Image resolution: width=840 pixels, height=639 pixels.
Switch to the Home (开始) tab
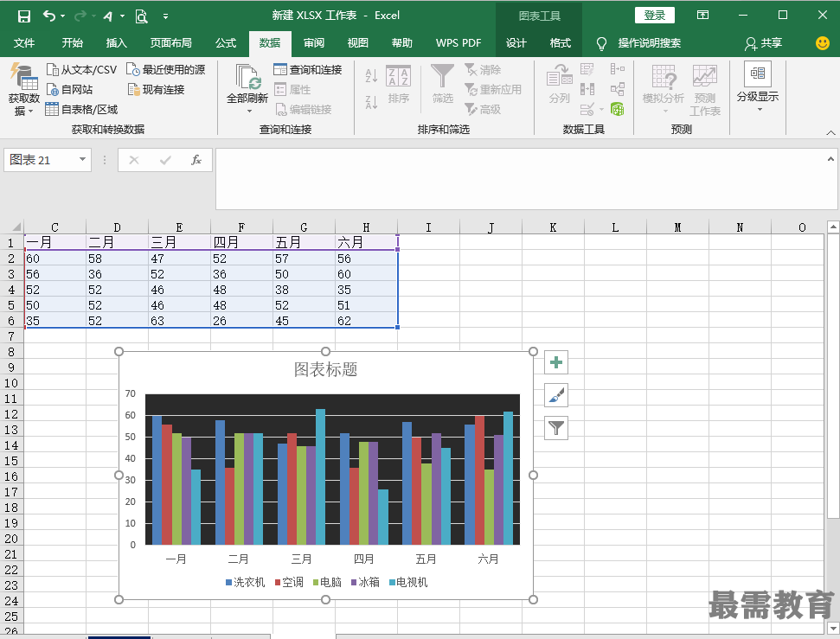[x=73, y=43]
